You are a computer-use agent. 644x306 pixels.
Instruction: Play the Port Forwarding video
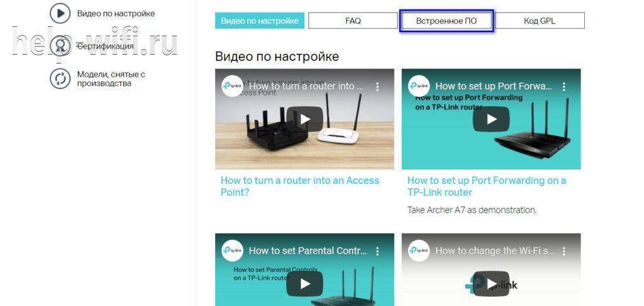[x=491, y=119]
